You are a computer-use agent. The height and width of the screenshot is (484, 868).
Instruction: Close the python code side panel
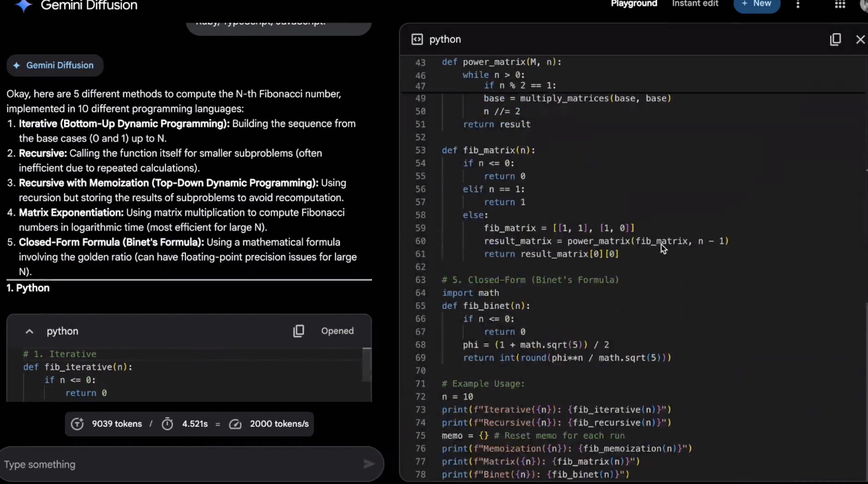point(860,39)
